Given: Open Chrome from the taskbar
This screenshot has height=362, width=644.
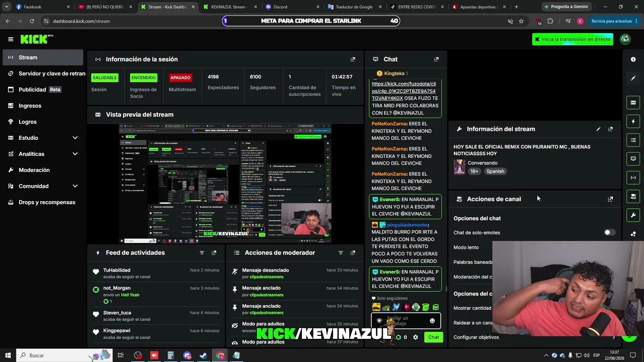Looking at the screenshot, I should (220, 355).
